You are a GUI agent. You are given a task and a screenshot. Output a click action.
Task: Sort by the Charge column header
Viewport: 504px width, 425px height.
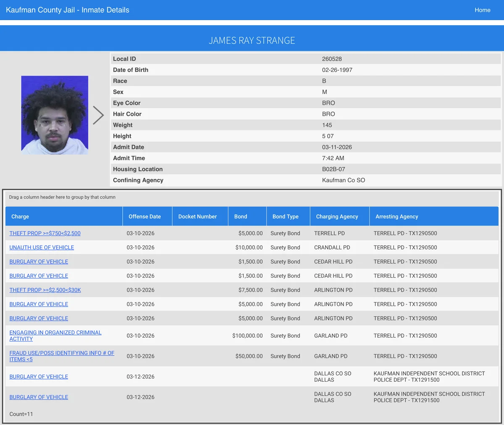pos(20,217)
